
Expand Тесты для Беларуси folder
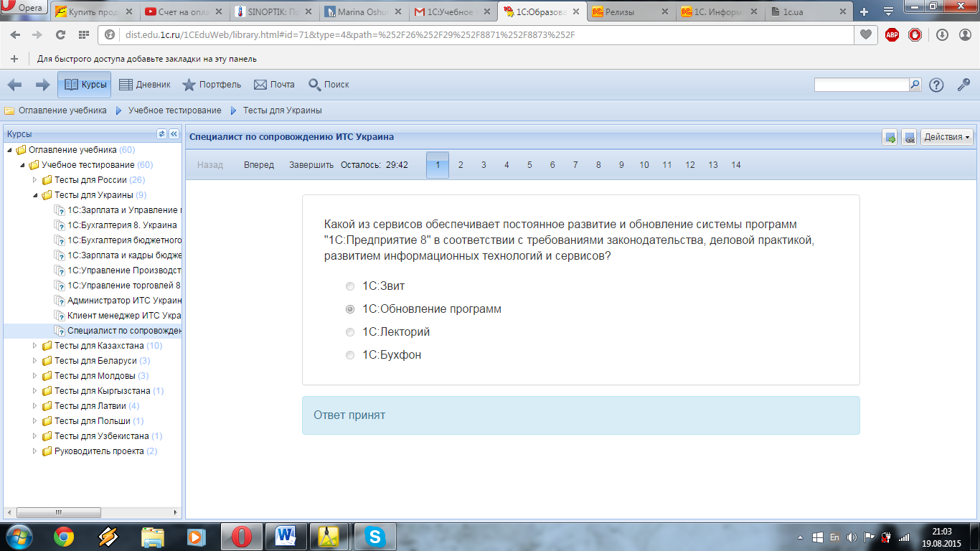(36, 361)
